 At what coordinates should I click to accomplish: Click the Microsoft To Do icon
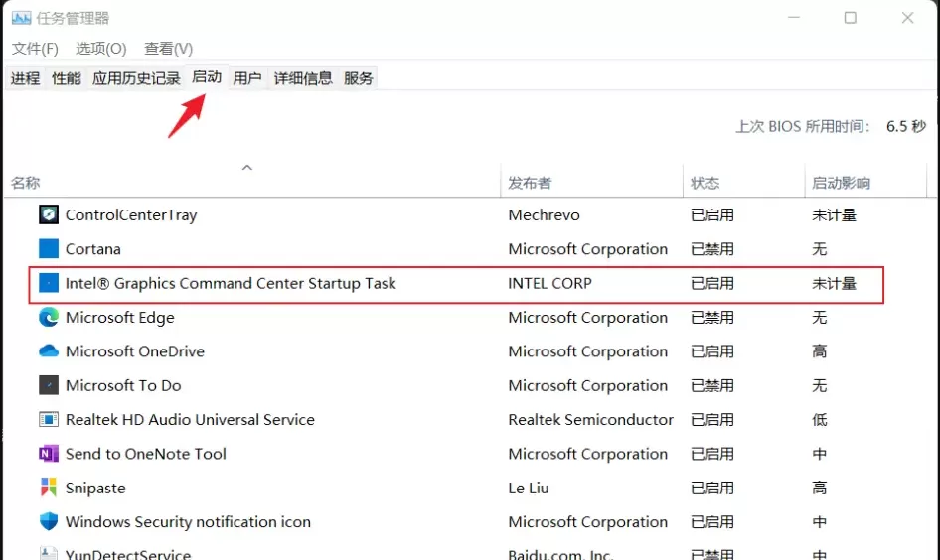point(49,385)
